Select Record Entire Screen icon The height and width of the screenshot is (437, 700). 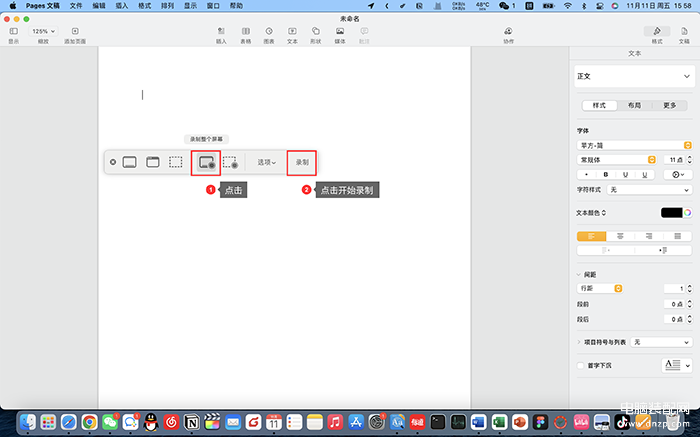point(206,161)
